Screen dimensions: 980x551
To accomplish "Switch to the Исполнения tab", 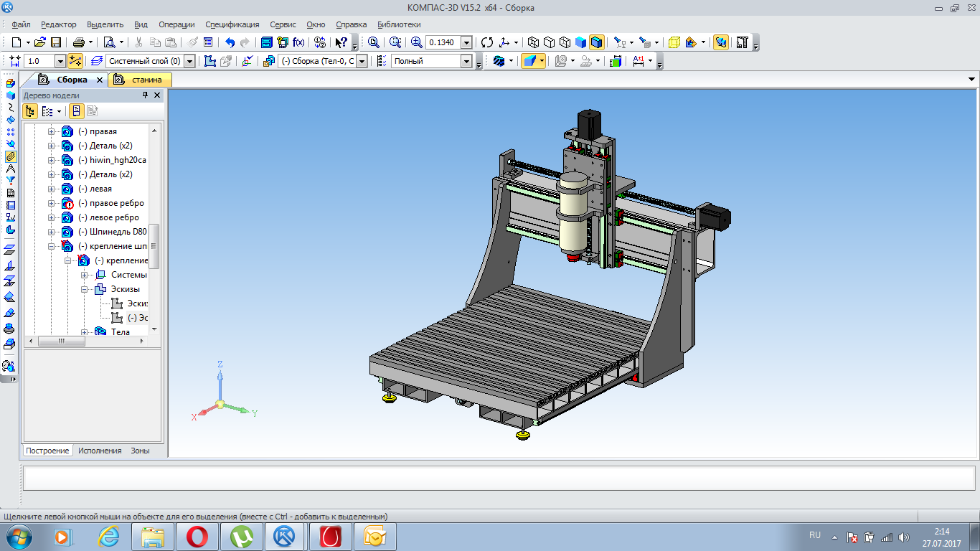I will [100, 451].
